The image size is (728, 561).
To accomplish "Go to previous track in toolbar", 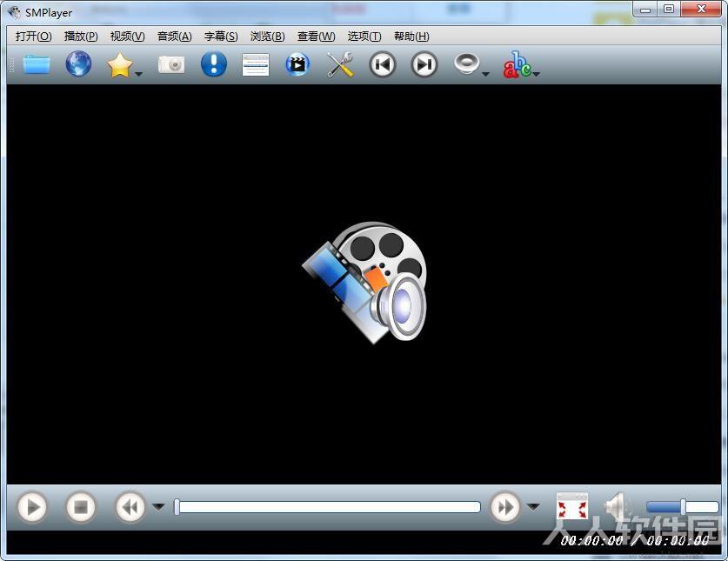I will point(382,64).
